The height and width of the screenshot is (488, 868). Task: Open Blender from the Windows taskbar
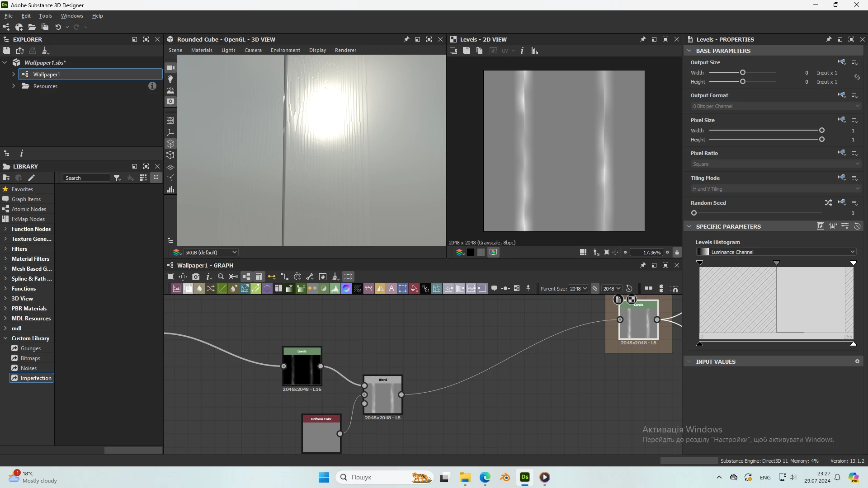tap(505, 477)
